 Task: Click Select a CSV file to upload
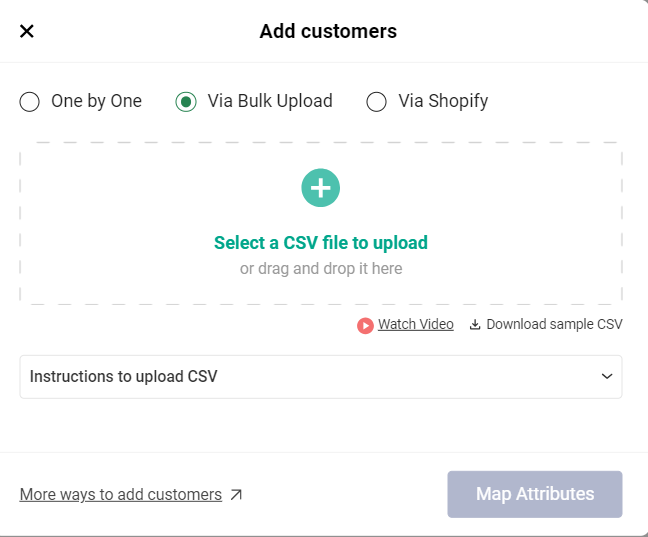[321, 243]
